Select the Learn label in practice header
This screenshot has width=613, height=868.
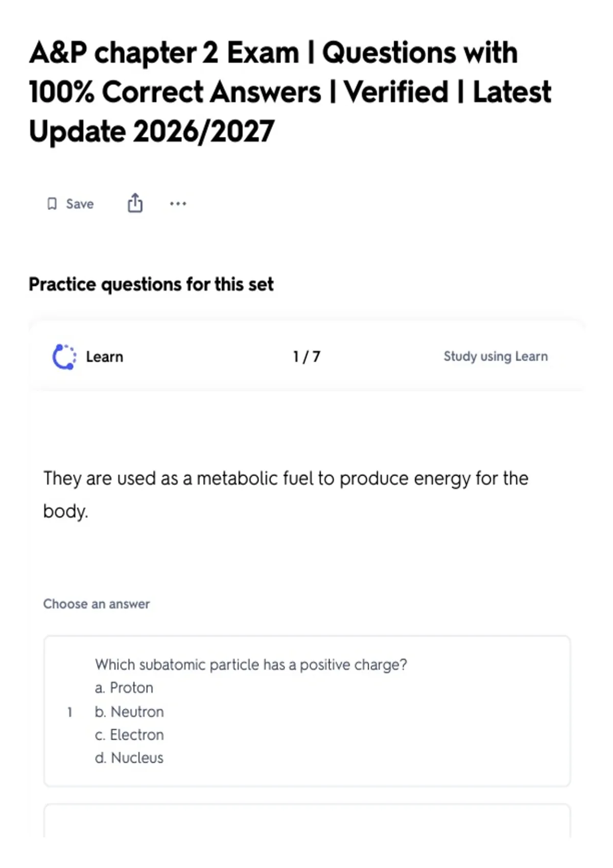tap(105, 356)
